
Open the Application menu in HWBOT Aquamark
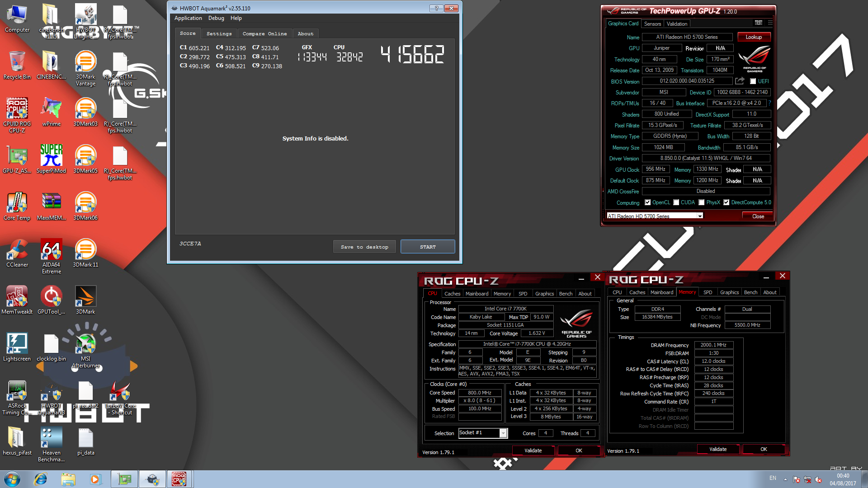[188, 18]
